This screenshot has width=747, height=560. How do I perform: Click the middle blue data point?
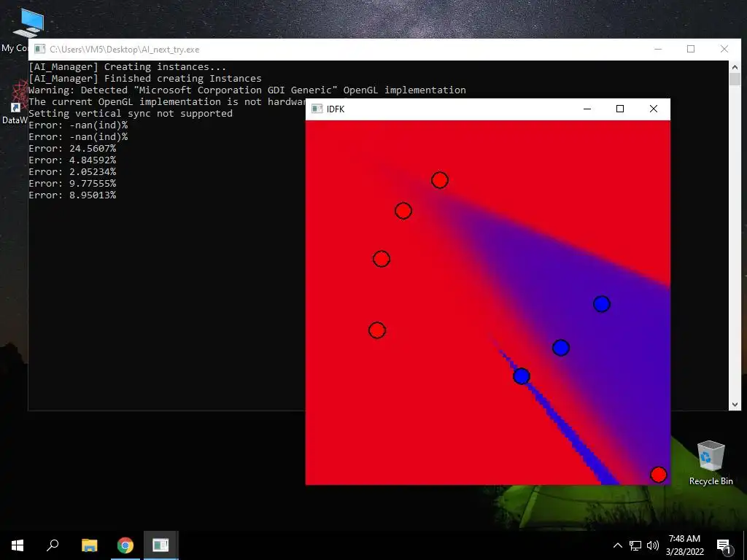[x=561, y=348]
